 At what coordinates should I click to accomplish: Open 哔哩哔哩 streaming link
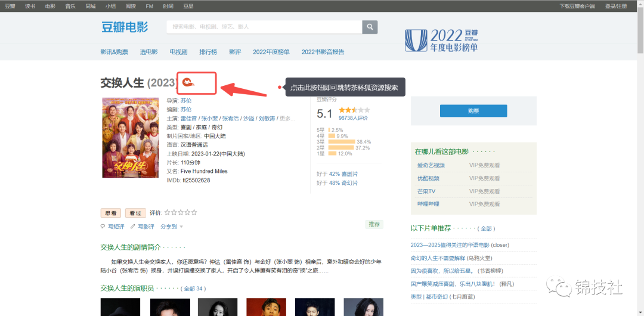tap(428, 204)
